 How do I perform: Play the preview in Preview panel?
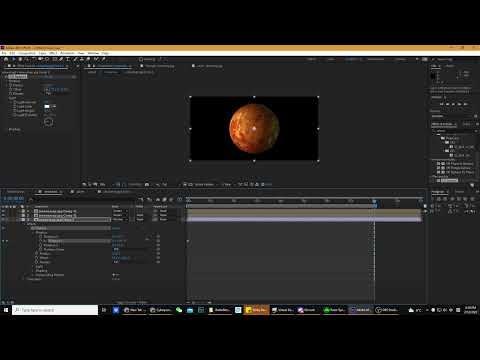(x=454, y=104)
